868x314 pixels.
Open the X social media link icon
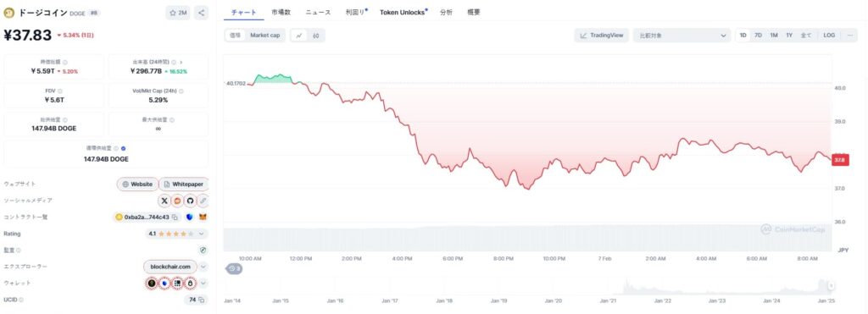164,200
